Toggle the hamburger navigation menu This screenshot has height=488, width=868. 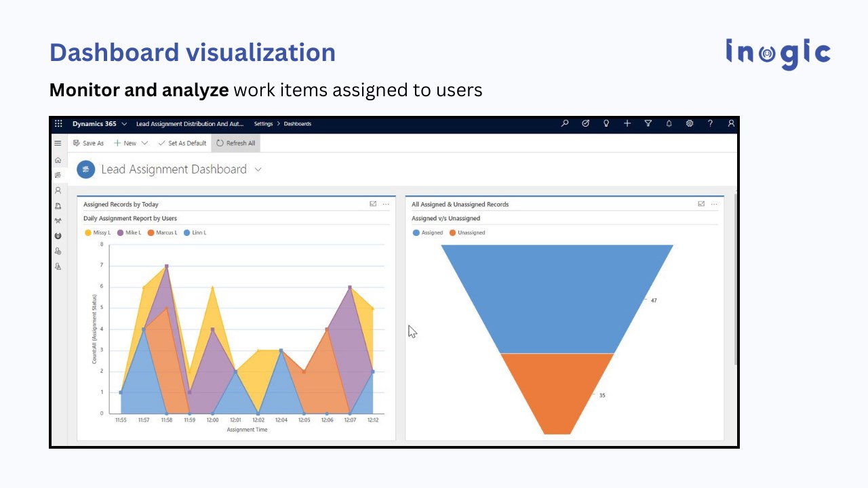point(58,143)
